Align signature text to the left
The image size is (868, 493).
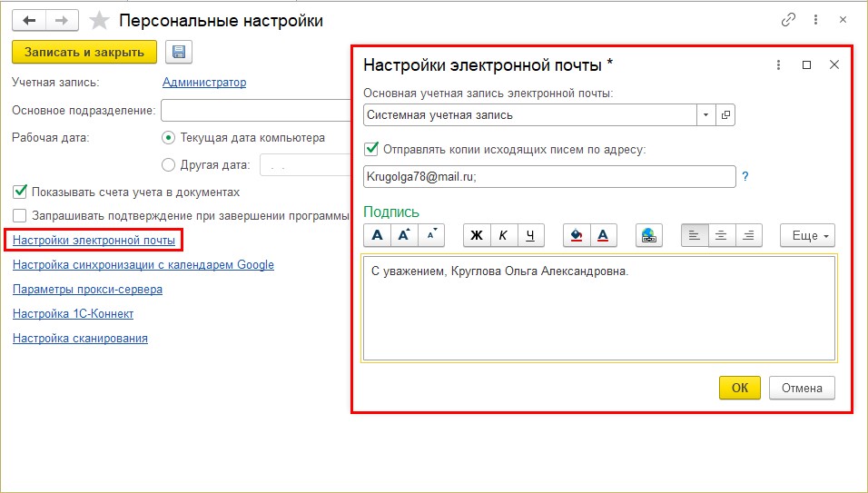[695, 235]
